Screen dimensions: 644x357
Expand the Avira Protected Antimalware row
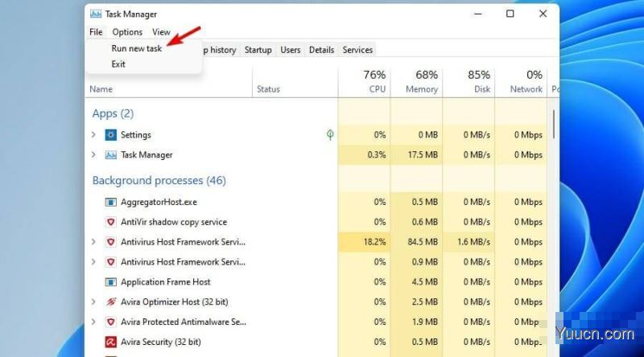pyautogui.click(x=93, y=322)
